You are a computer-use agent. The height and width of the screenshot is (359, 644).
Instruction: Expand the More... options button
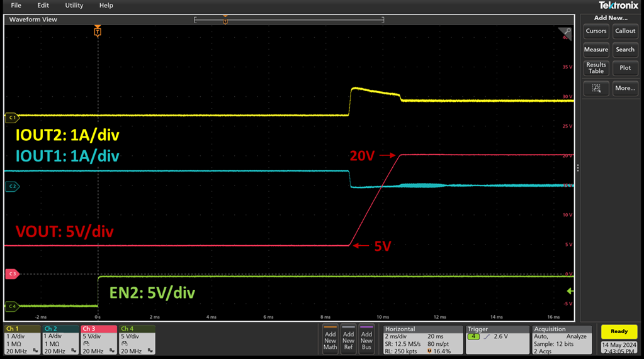pyautogui.click(x=625, y=88)
